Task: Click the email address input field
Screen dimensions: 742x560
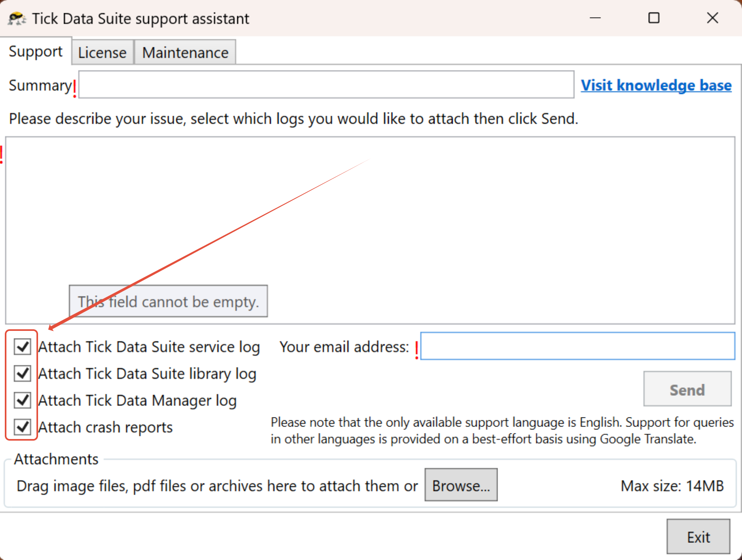Action: (x=578, y=346)
